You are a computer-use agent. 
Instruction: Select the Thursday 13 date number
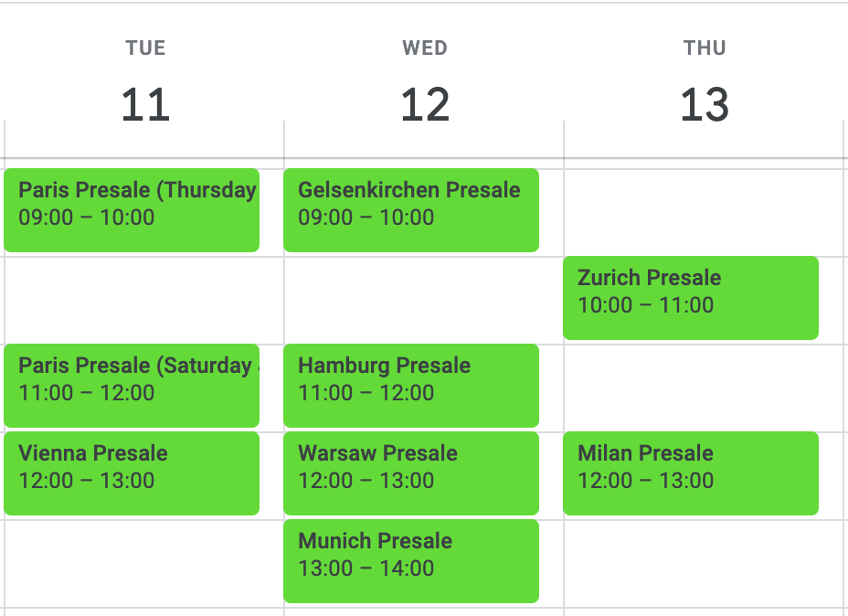click(705, 105)
